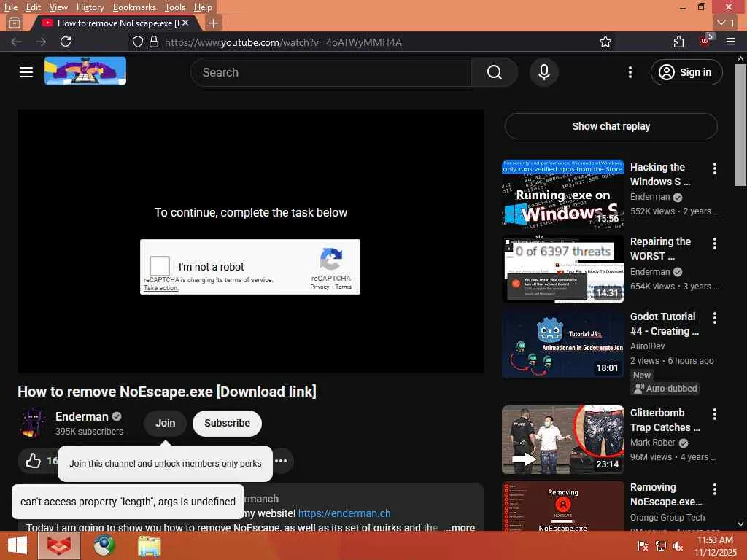
Task: Go forward with browser forward arrow
Action: pos(41,42)
